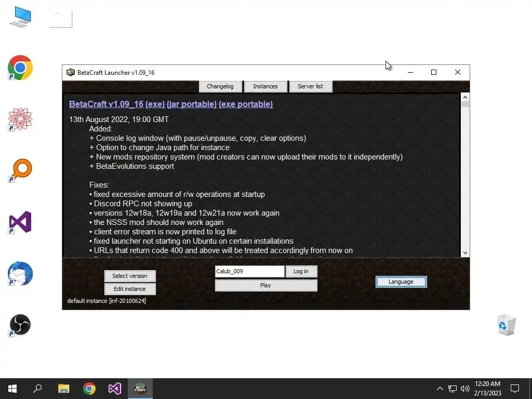
Task: Open the Server list tab
Action: pos(311,86)
